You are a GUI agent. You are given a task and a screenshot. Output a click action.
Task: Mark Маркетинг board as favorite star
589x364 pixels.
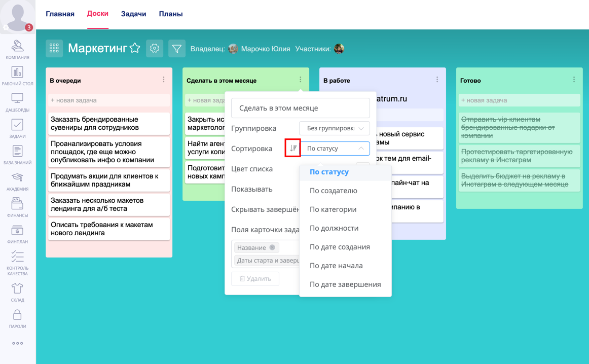pyautogui.click(x=135, y=48)
